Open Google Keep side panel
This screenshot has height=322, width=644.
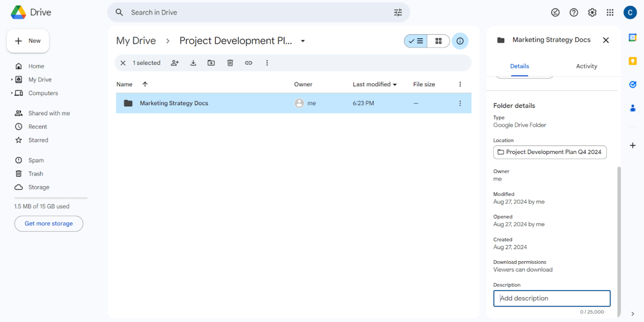point(632,61)
